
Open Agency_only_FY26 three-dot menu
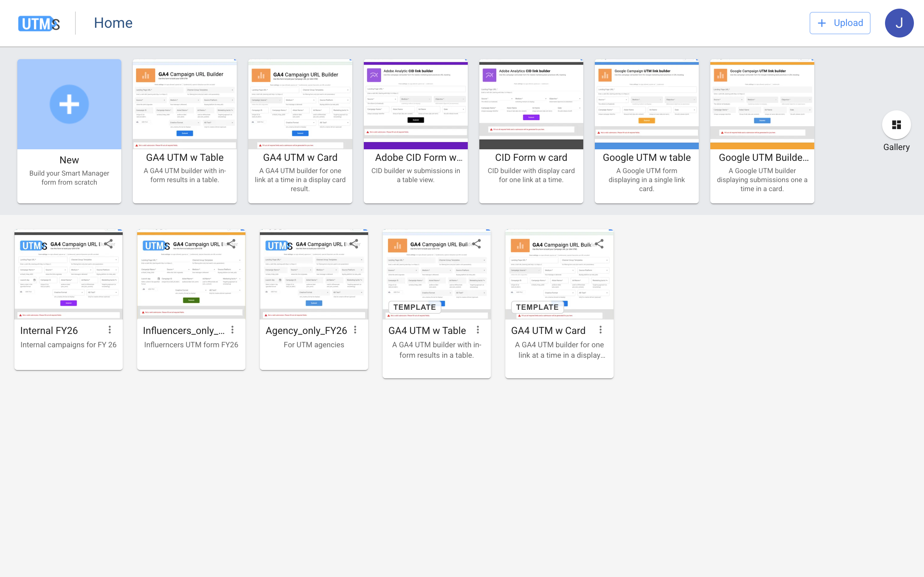(x=355, y=330)
